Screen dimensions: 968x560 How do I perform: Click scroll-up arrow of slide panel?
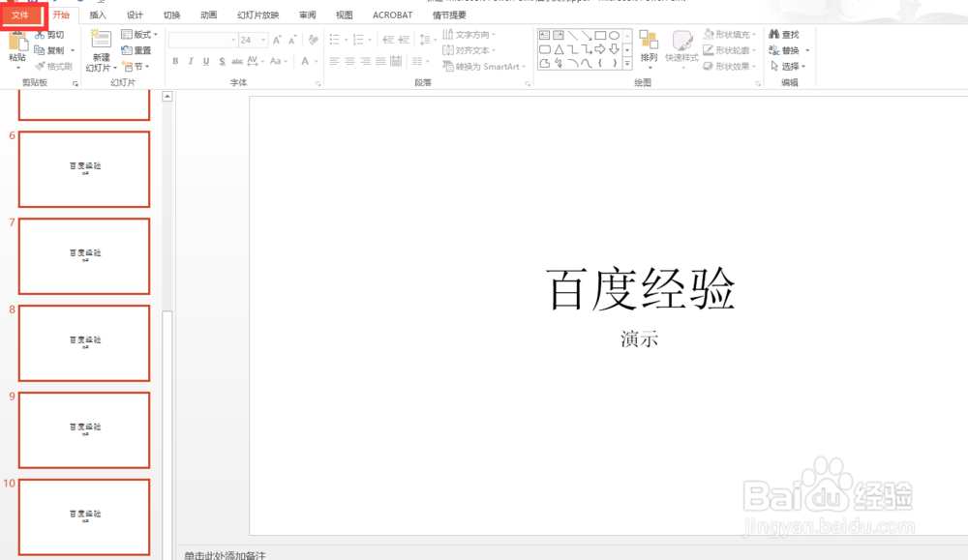[x=167, y=97]
